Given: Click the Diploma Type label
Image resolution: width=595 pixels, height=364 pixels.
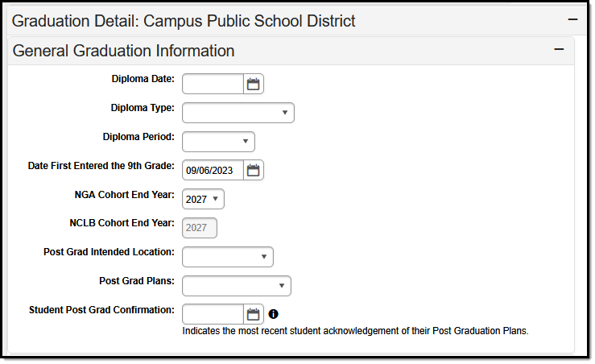Looking at the screenshot, I should click(x=143, y=108).
